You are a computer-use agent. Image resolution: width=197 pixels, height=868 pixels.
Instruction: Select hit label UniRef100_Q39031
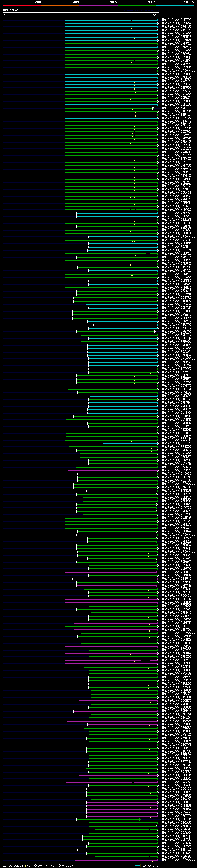pos(176,101)
